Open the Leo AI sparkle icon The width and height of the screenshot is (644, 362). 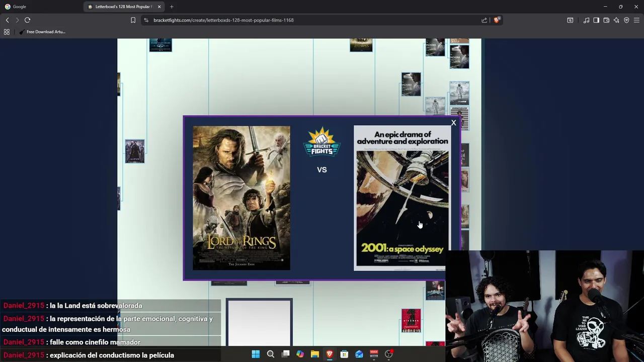point(616,20)
